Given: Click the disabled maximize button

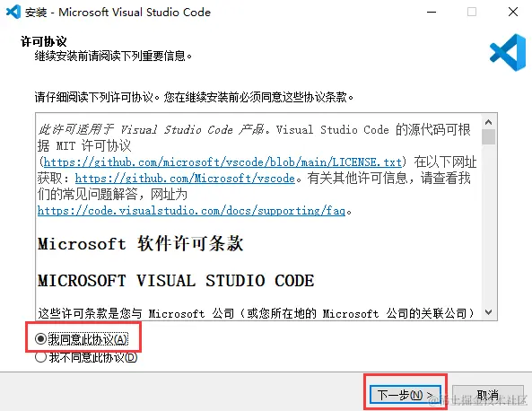Looking at the screenshot, I should [x=472, y=13].
